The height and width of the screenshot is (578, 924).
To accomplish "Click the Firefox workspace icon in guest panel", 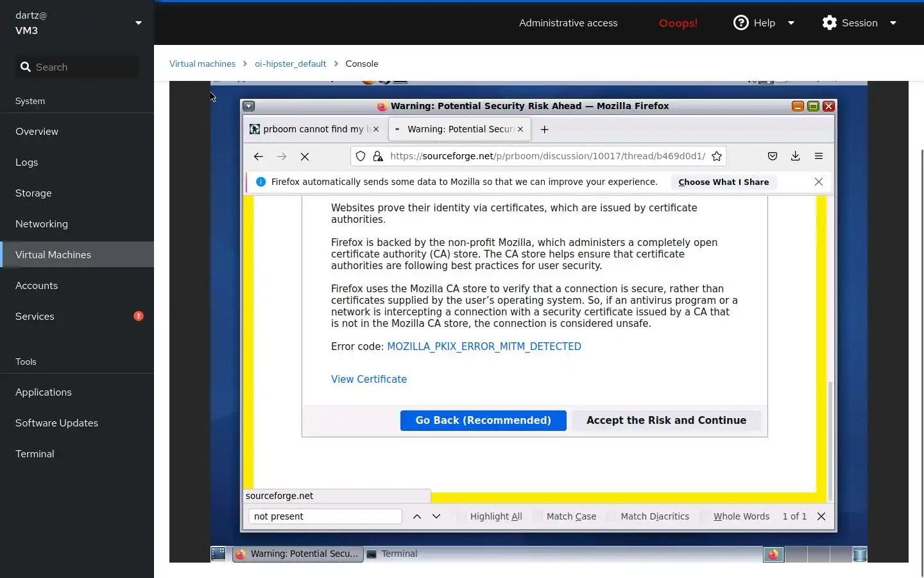I will [773, 554].
